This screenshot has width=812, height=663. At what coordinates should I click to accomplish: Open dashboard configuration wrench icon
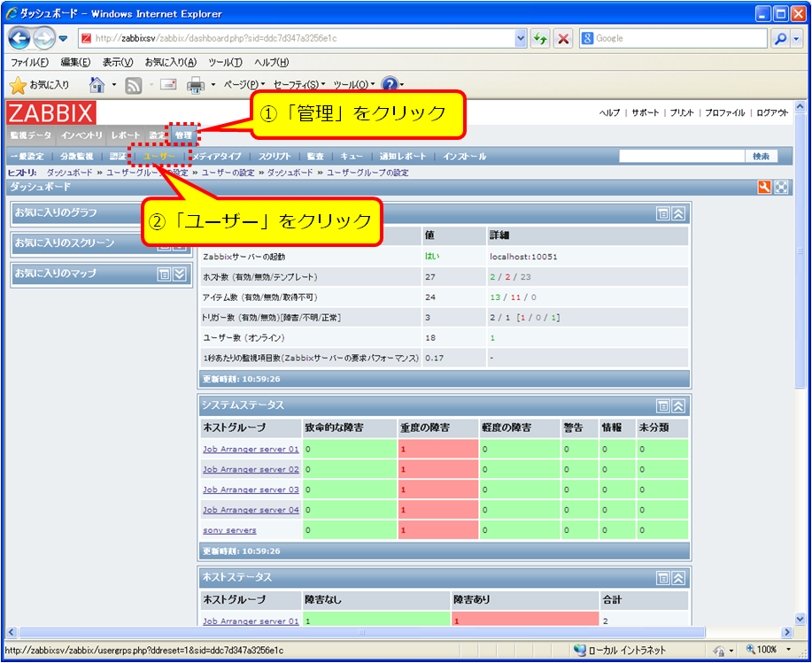pos(764,187)
